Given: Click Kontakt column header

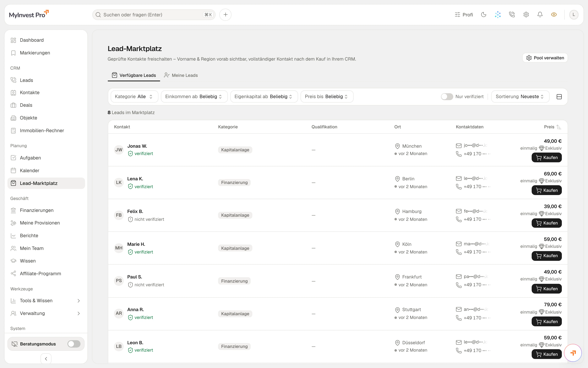Looking at the screenshot, I should [x=122, y=127].
